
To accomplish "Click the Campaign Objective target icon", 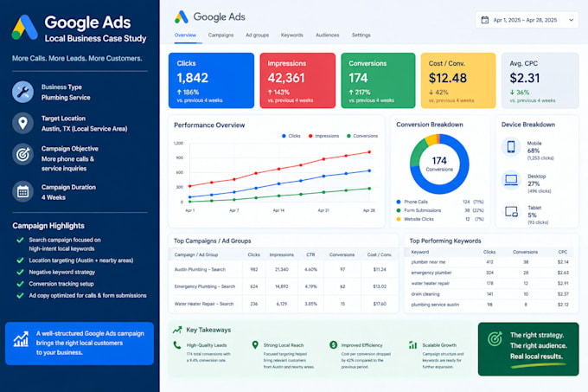I will tap(22, 154).
